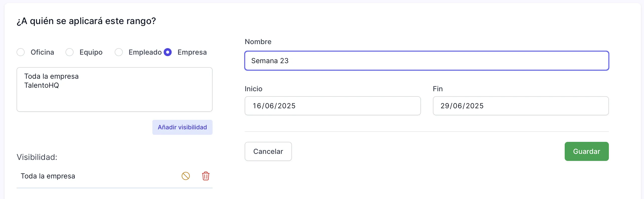644x199 pixels.
Task: Click the Nombre field label
Action: (x=258, y=42)
